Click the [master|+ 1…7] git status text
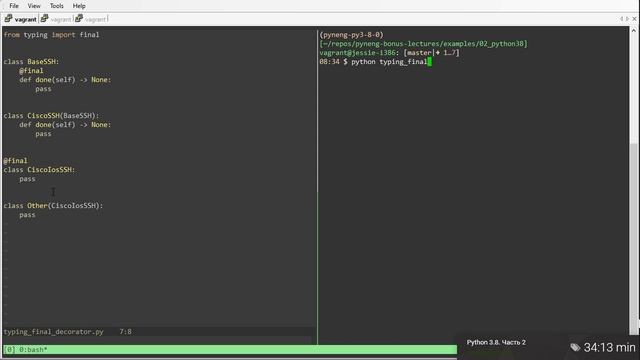The image size is (640, 360). point(431,53)
